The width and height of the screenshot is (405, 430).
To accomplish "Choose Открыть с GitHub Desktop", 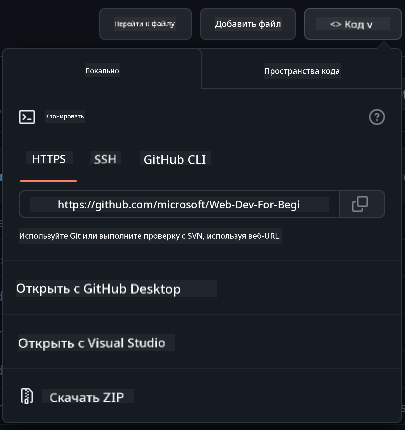I will [99, 289].
